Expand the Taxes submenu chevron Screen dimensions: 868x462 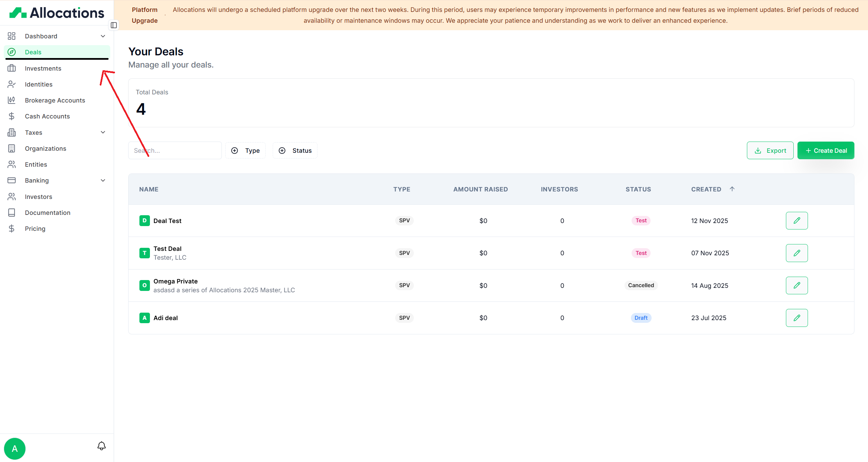point(103,132)
